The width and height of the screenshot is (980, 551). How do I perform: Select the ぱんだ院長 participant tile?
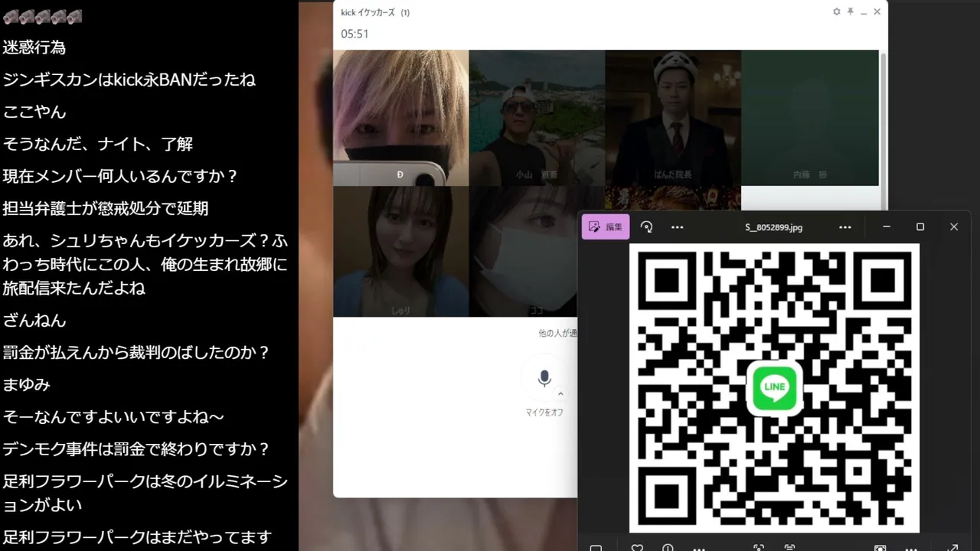coord(673,118)
